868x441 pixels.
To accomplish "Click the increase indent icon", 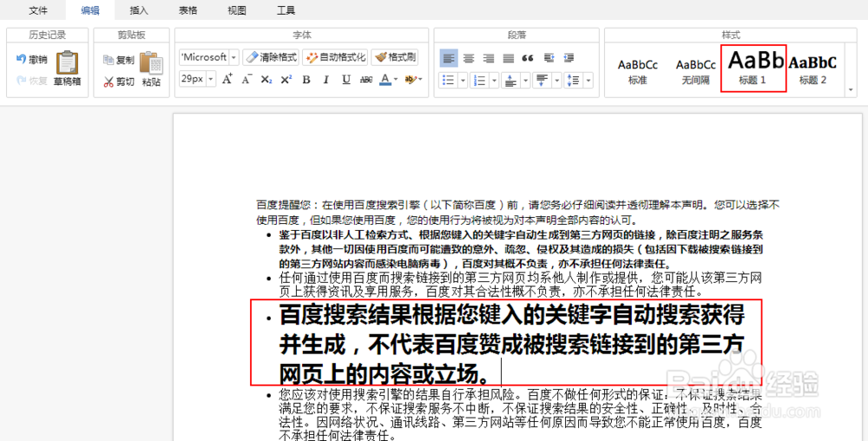I will 549,58.
